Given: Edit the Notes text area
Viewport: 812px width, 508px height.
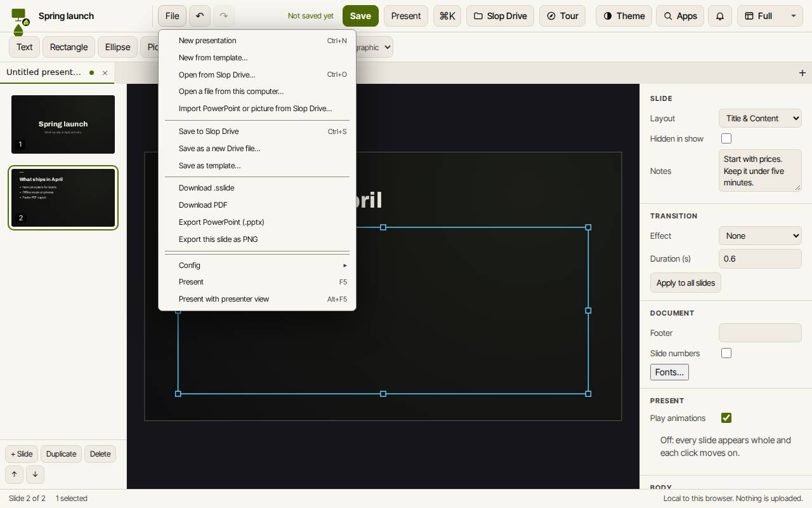Looking at the screenshot, I should [x=760, y=171].
